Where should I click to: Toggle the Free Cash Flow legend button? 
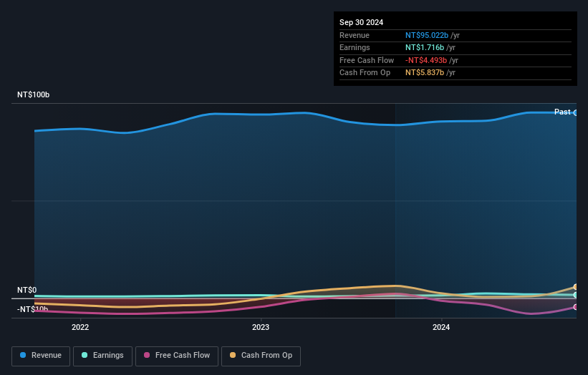click(177, 356)
